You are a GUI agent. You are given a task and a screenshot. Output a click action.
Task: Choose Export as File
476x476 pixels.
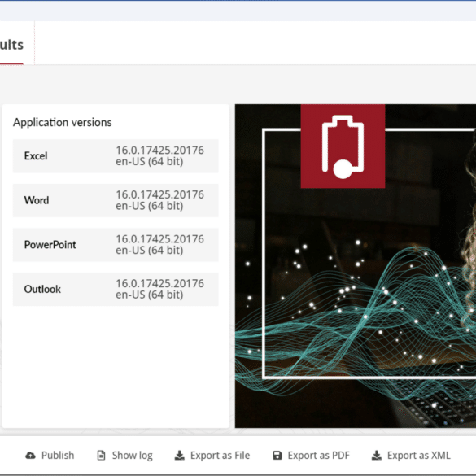tap(212, 456)
